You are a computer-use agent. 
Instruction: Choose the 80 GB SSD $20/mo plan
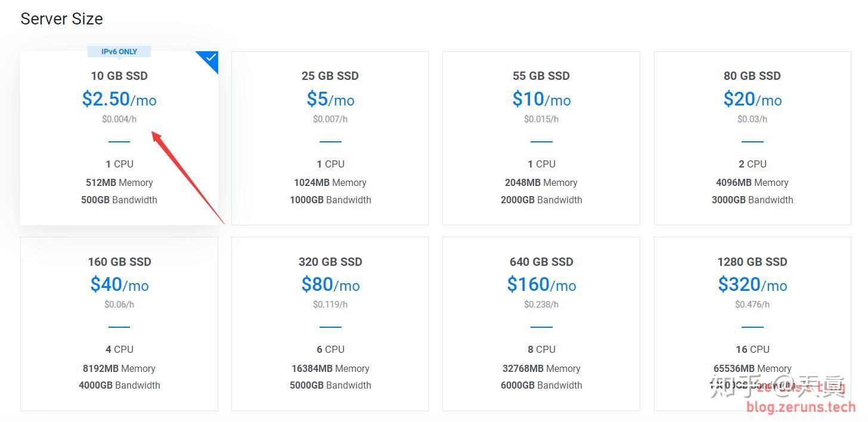pos(752,138)
